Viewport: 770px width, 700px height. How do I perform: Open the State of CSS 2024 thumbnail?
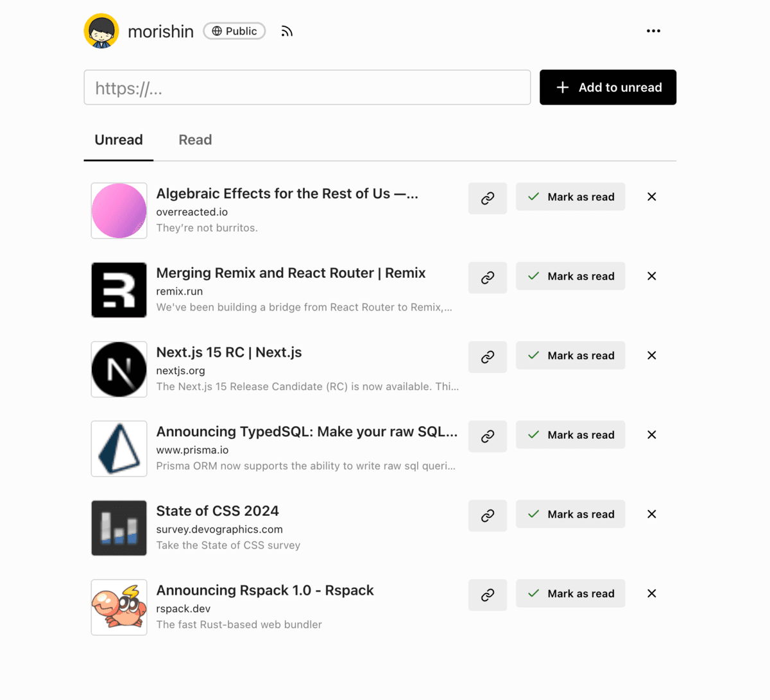point(119,528)
